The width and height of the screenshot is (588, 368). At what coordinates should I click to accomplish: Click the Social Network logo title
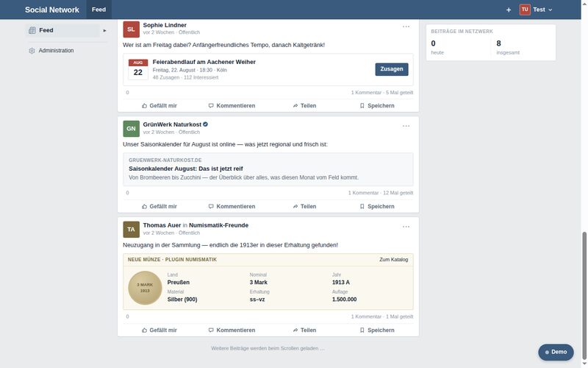pyautogui.click(x=52, y=10)
